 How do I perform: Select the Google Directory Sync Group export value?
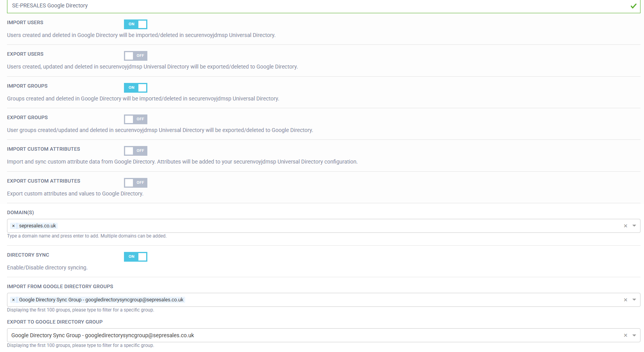(103, 335)
